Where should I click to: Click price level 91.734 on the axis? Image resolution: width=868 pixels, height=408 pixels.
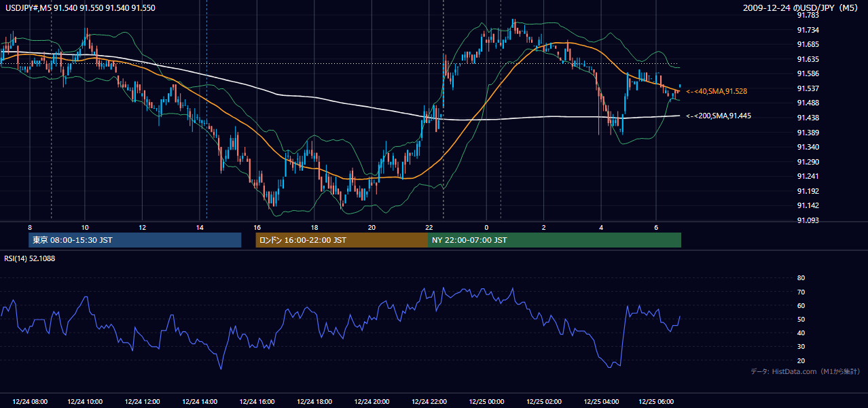click(x=808, y=30)
